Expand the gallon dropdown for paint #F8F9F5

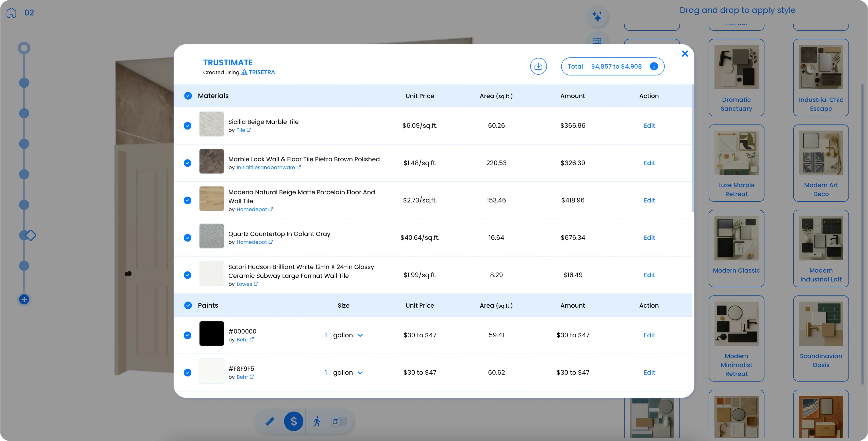coord(360,373)
